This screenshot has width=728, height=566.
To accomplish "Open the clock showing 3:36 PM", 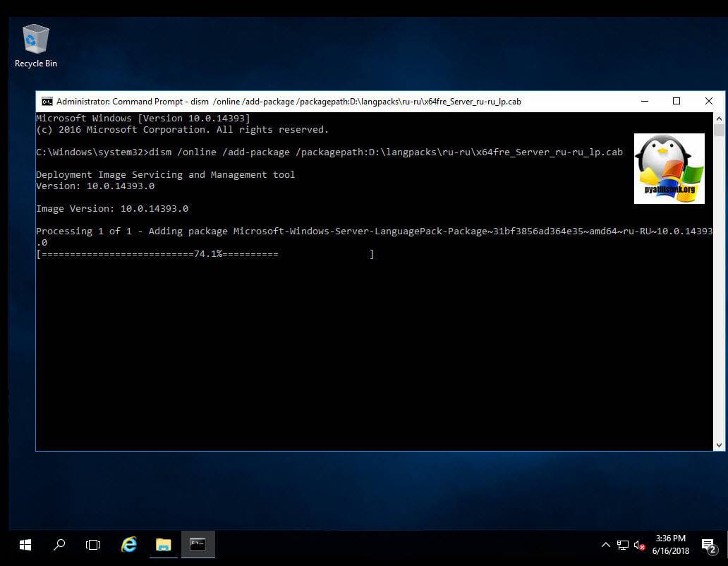I will (669, 545).
